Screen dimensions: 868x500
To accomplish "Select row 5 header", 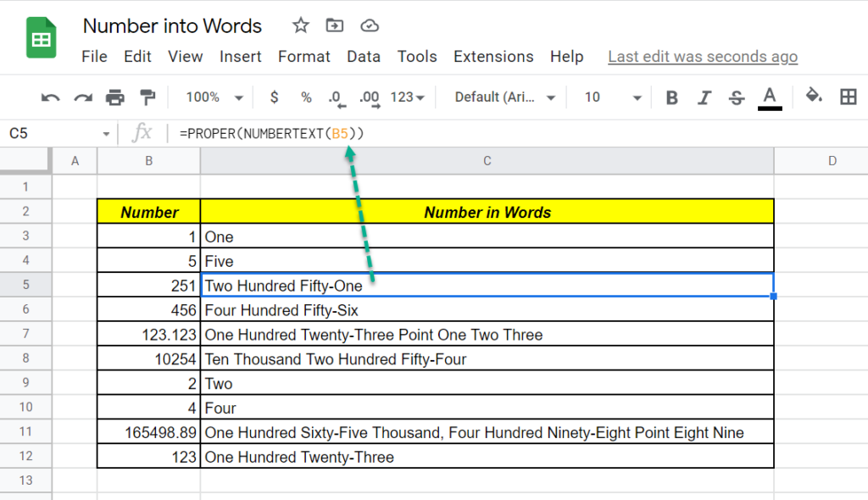I will coord(25,285).
